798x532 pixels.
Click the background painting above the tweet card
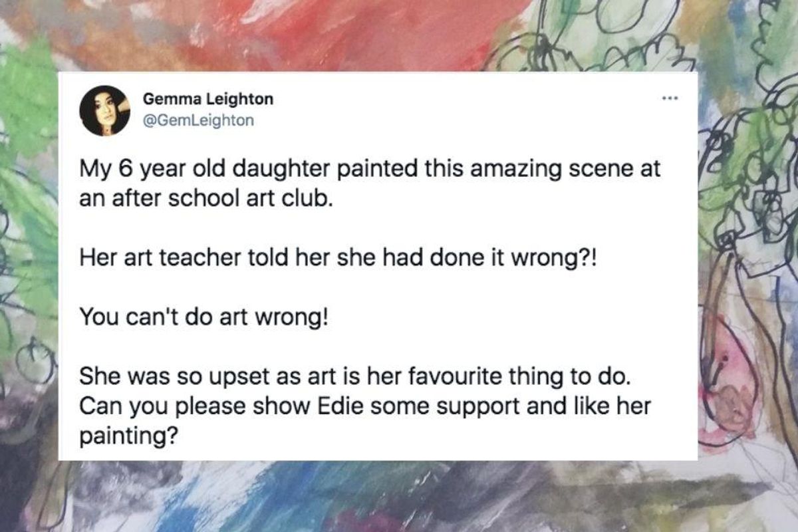(x=399, y=33)
